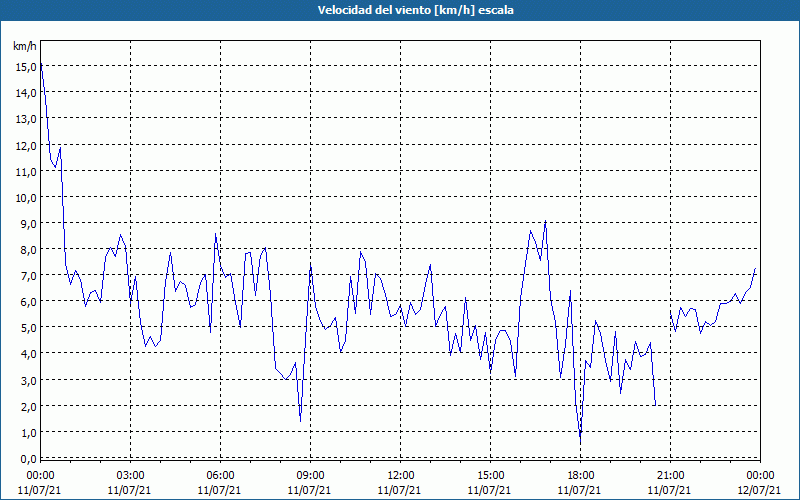Click the '00:00 12/07/21' time label
The image size is (800, 500).
(760, 483)
